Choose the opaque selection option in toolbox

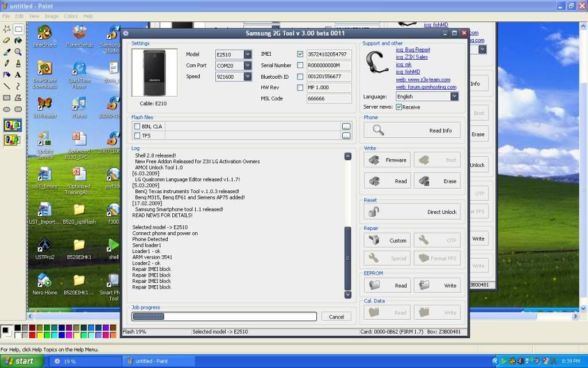(13, 125)
